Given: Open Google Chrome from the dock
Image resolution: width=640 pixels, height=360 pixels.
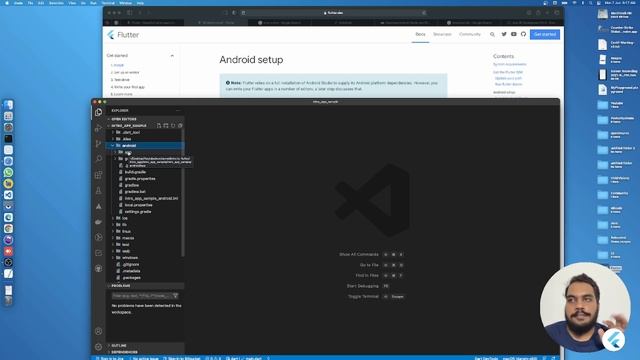Looking at the screenshot, I should point(8,229).
